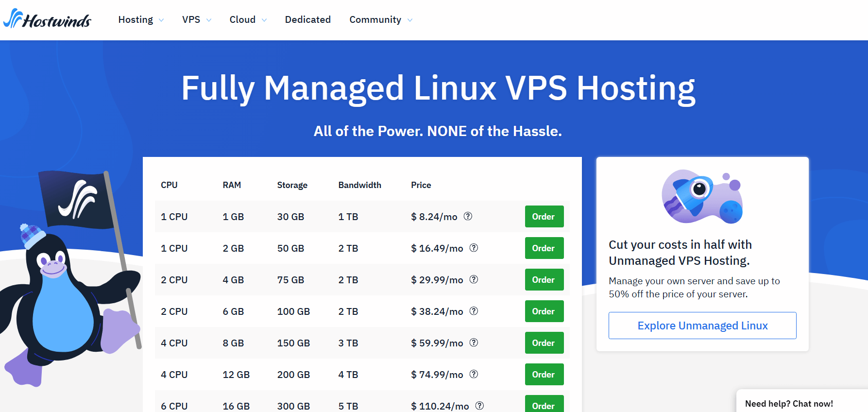Click the $ 110.24/mo price
The width and height of the screenshot is (868, 412).
[x=440, y=406]
